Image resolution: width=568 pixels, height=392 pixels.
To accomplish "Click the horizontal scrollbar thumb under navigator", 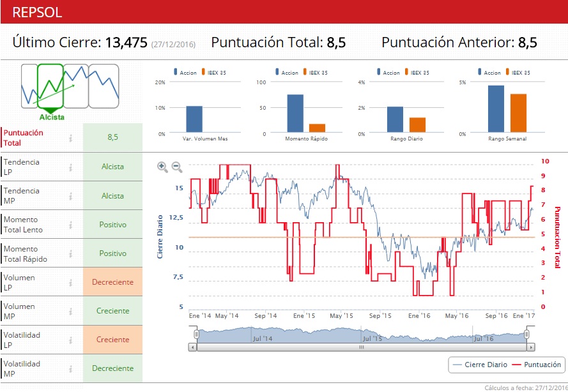I will point(362,347).
